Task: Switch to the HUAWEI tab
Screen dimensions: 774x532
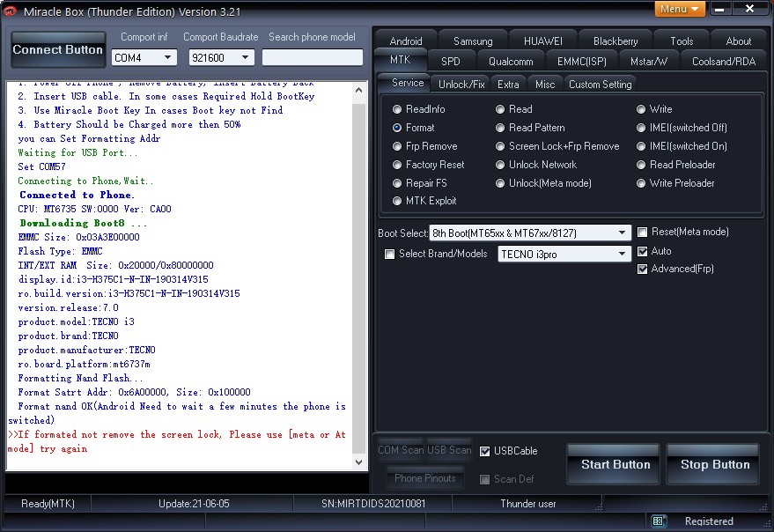Action: tap(543, 41)
